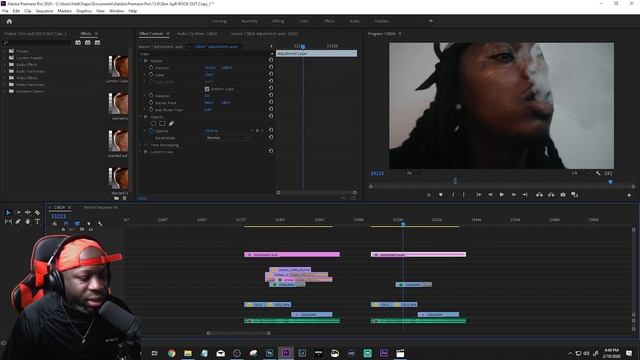Screen dimensions: 640x360
Task: Toggle Lumetri Color fx switch
Action: [x=146, y=151]
